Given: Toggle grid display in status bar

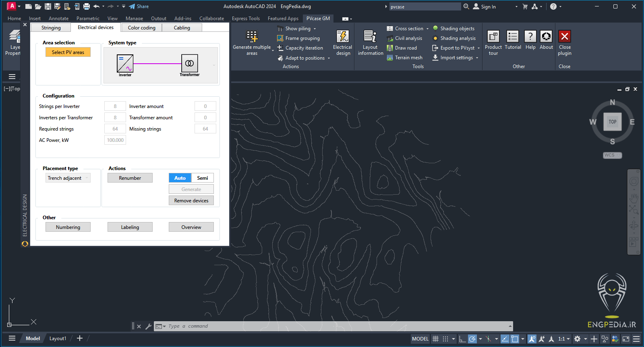Looking at the screenshot, I should 435,339.
